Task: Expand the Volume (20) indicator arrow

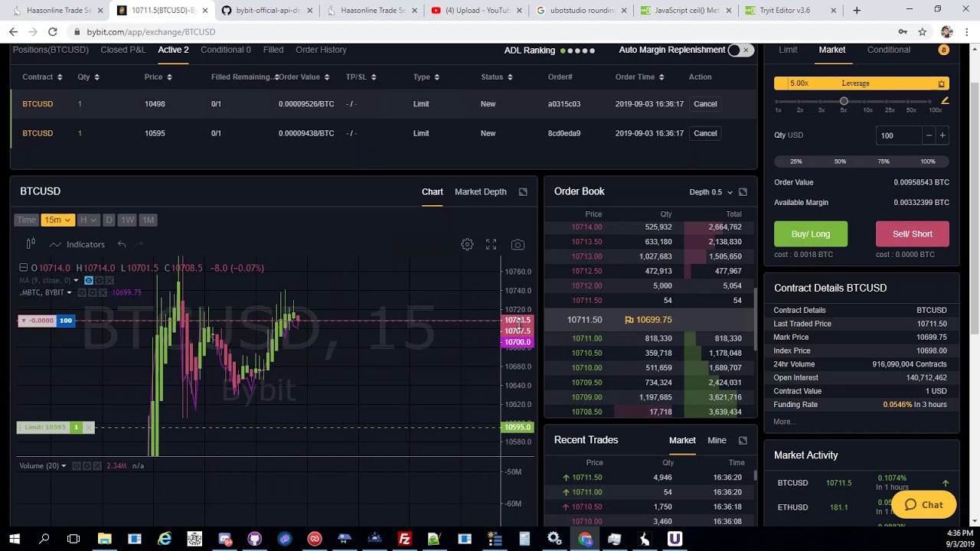Action: 64,465
